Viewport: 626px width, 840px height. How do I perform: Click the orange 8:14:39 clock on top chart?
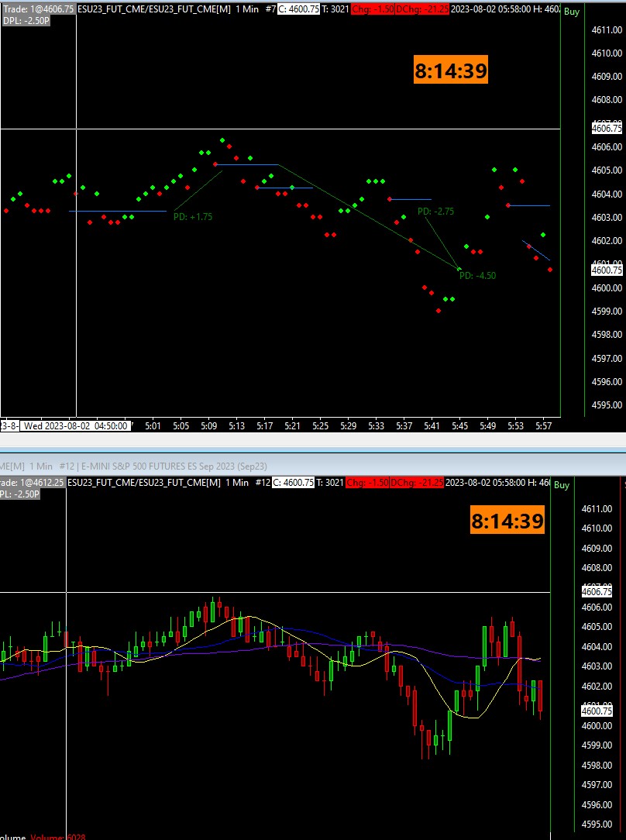tap(451, 71)
